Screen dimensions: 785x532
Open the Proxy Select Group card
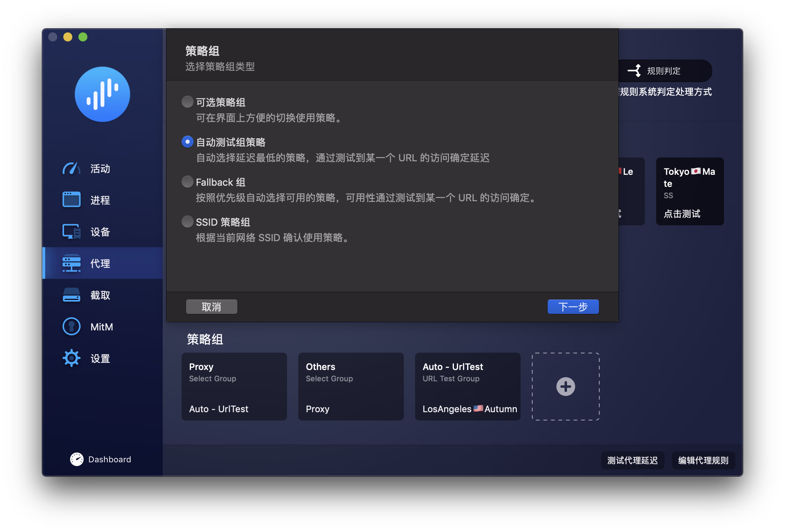[x=234, y=387]
